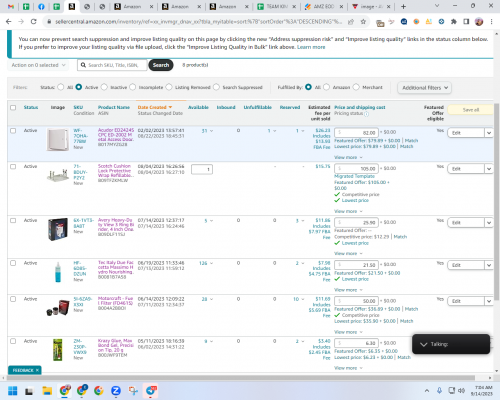Filter by Merchant fulfilled radio button
Screen dimensions: 500x400
pos(356,87)
